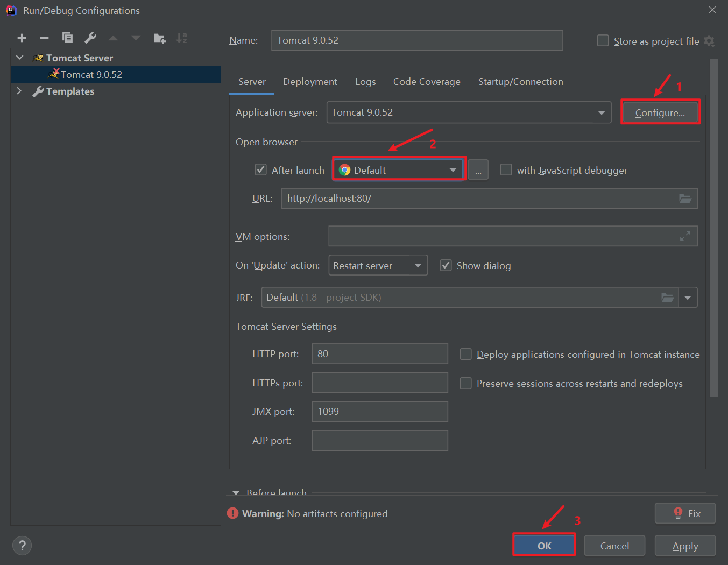Copy the selected configuration

67,38
